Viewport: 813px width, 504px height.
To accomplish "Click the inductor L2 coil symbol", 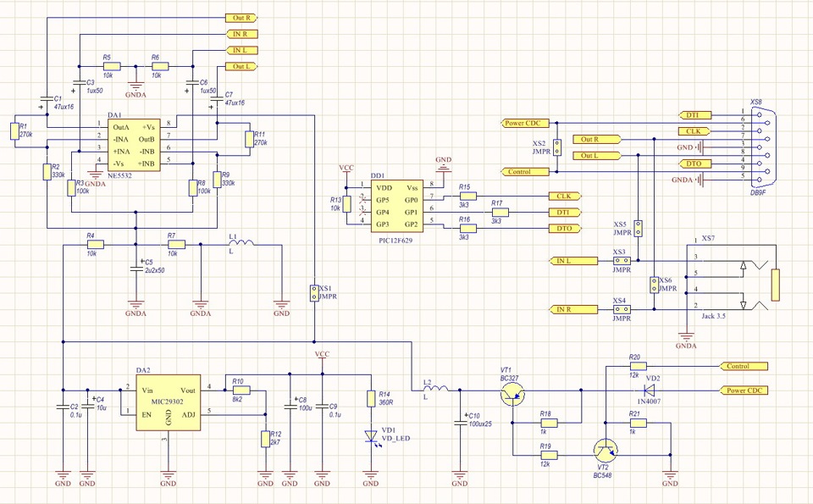I will point(437,388).
